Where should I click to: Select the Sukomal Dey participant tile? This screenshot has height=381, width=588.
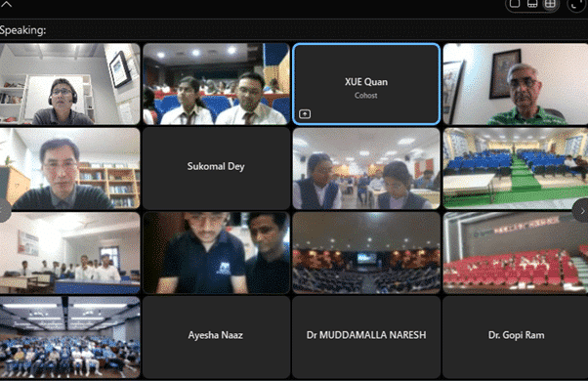coord(216,168)
